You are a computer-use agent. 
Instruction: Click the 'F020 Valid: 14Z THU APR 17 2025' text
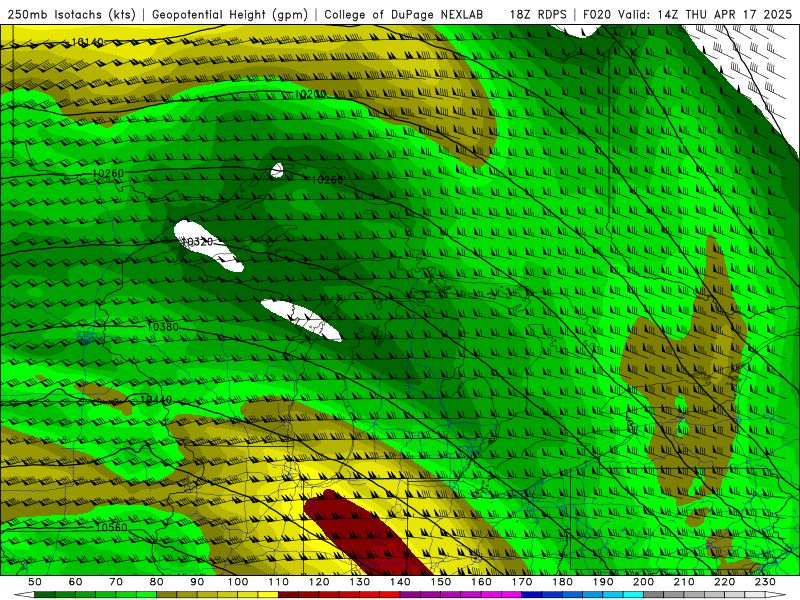(x=687, y=14)
